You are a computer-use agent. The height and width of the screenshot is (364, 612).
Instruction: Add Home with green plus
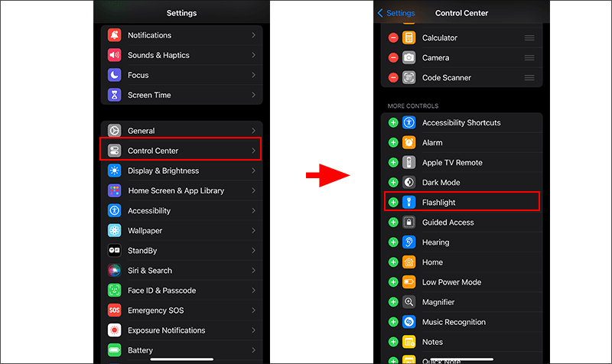tap(393, 262)
